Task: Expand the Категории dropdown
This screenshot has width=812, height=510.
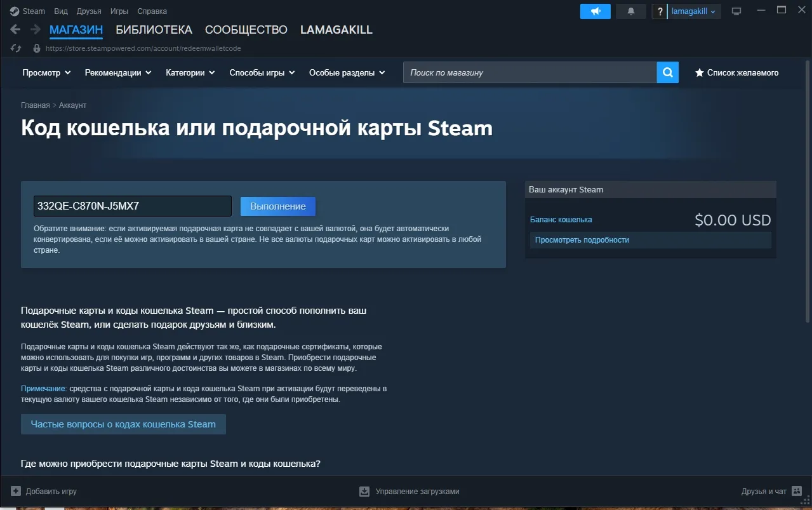Action: [x=190, y=73]
